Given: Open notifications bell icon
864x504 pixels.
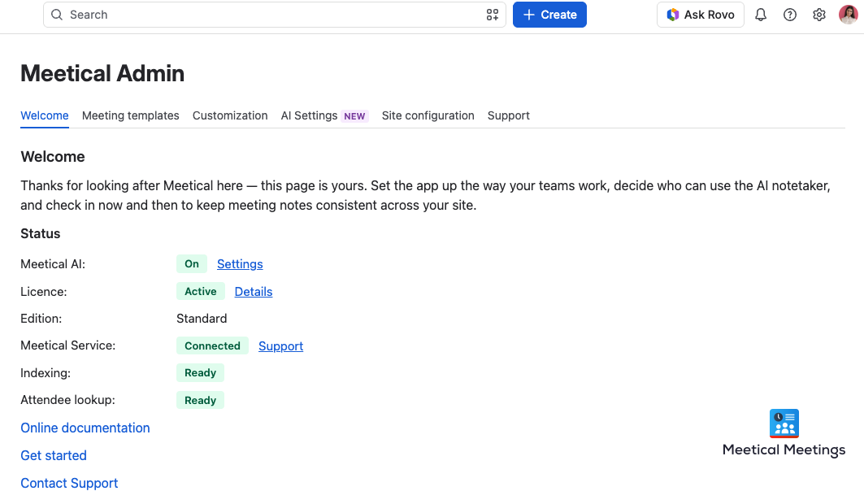Looking at the screenshot, I should coord(761,15).
